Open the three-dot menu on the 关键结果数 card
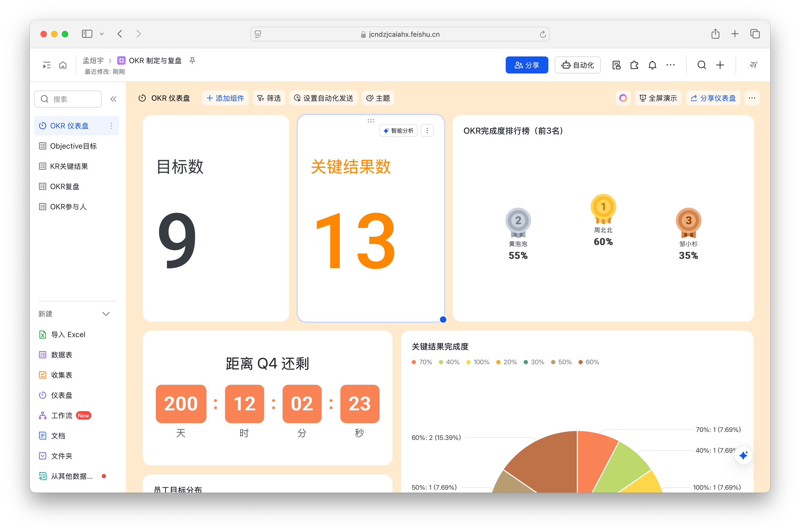Image resolution: width=800 pixels, height=532 pixels. [427, 131]
